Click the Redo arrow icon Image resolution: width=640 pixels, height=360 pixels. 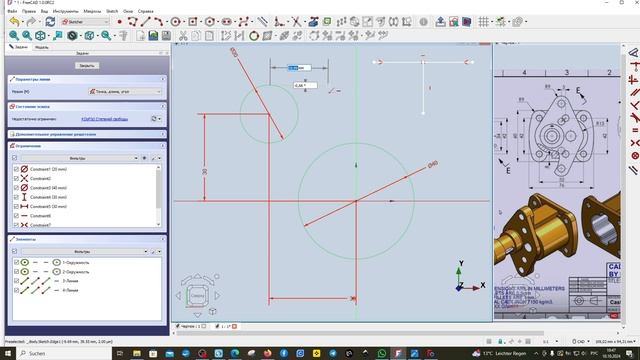pyautogui.click(x=31, y=22)
